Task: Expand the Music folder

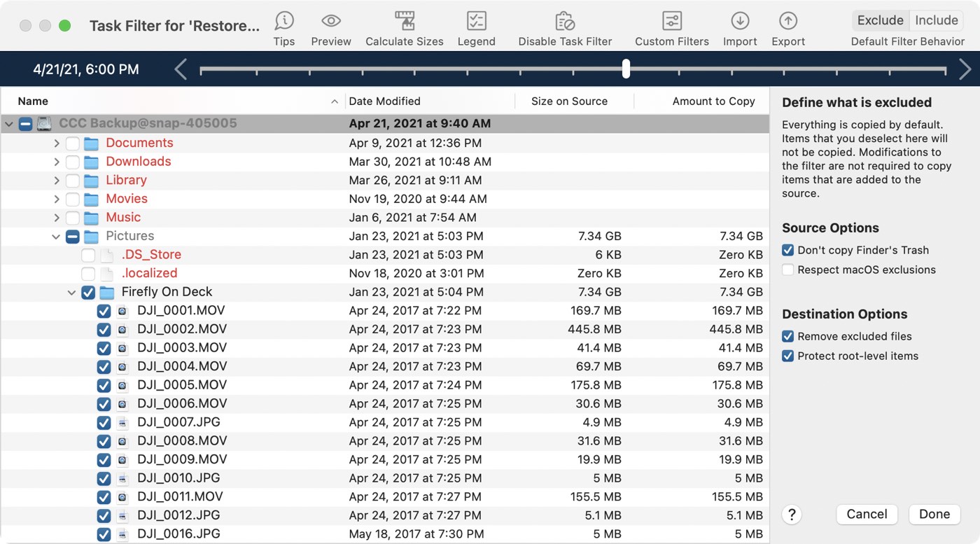Action: (57, 218)
